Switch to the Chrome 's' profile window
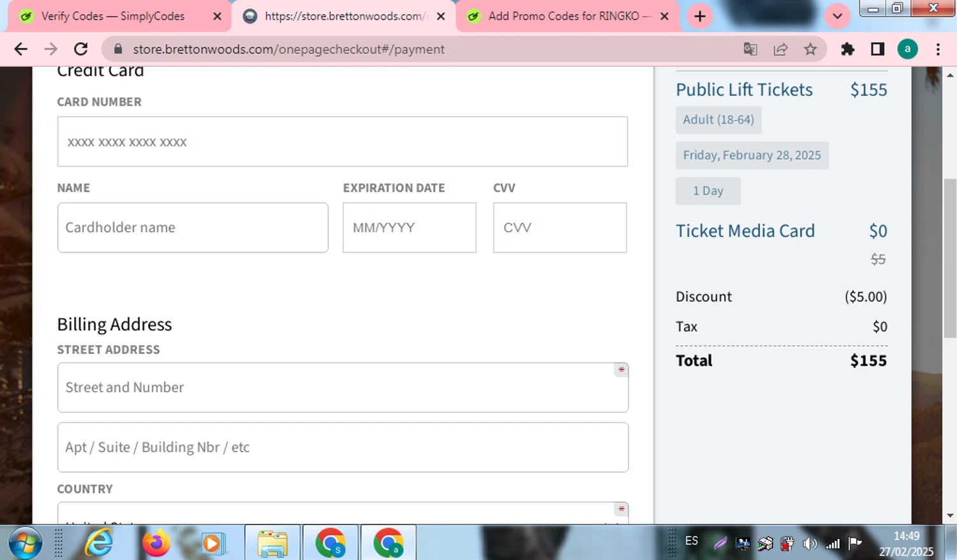957x560 pixels. pos(330,543)
